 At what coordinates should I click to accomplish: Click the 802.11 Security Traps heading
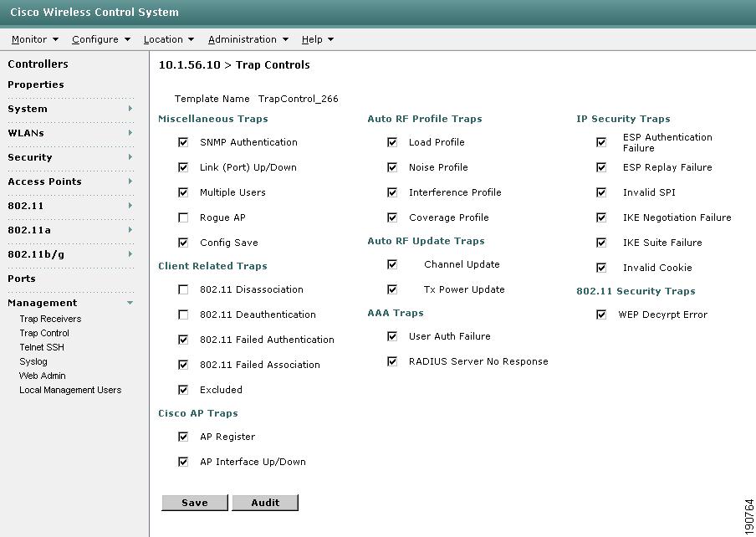(x=636, y=291)
